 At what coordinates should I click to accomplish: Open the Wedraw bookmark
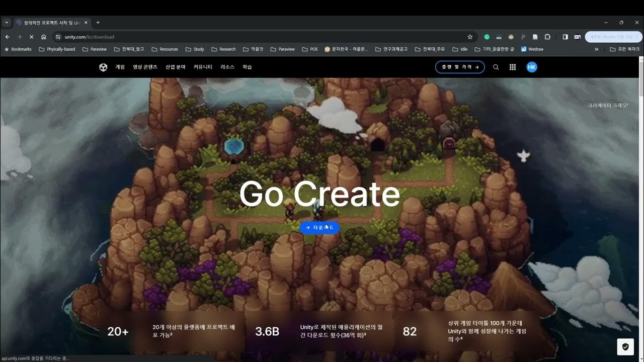coord(532,49)
